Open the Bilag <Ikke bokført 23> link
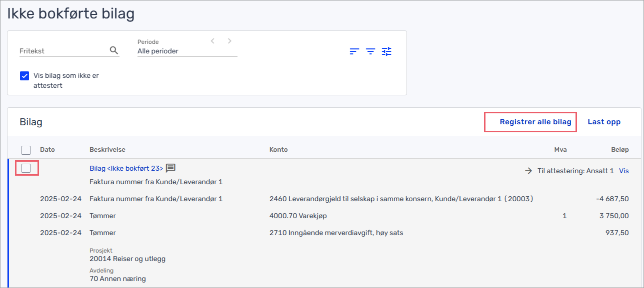This screenshot has height=288, width=644. point(126,169)
